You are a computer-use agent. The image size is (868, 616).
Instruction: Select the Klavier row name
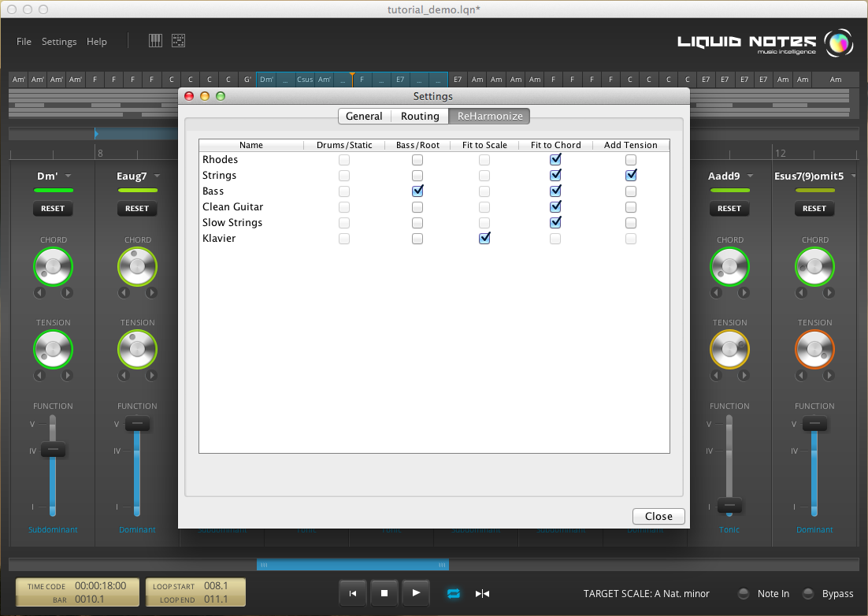pos(219,238)
